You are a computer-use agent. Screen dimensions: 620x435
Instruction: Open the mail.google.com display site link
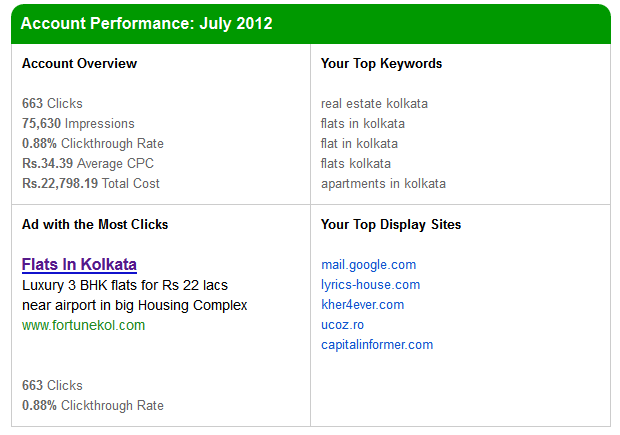tap(368, 265)
